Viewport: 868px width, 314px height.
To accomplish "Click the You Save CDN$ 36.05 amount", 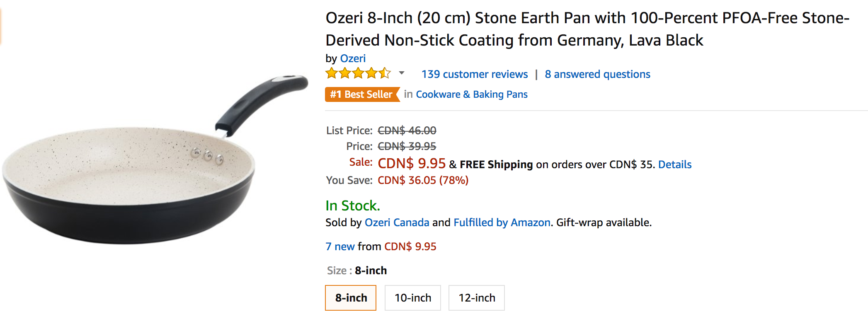I will click(423, 180).
